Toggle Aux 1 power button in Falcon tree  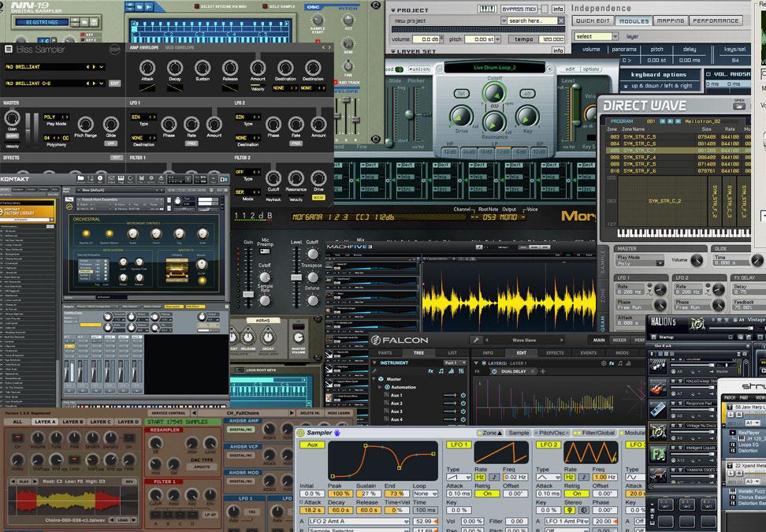pyautogui.click(x=463, y=395)
